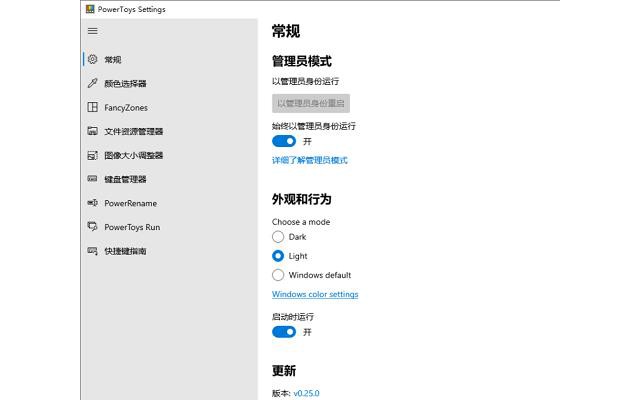
Task: Click the FancyZones layout icon
Action: [x=93, y=107]
